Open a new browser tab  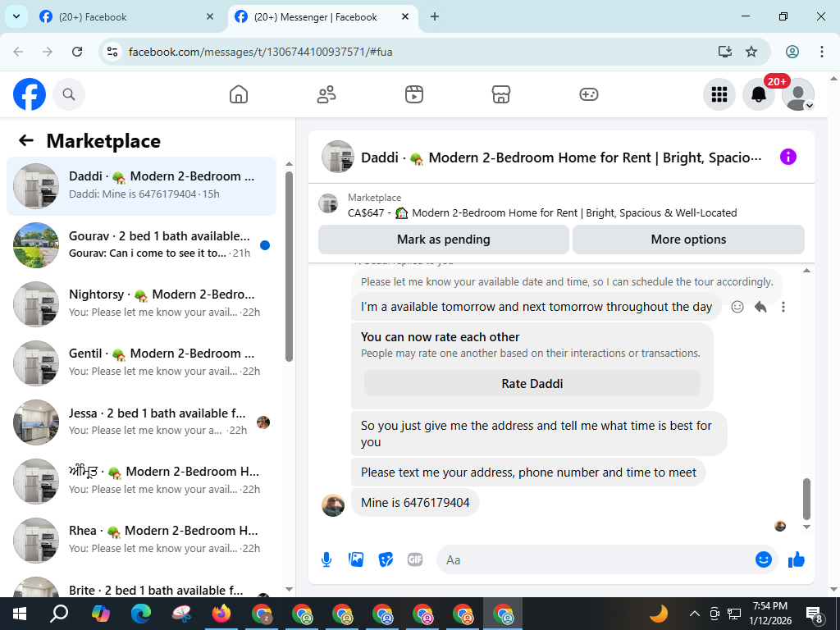click(435, 17)
